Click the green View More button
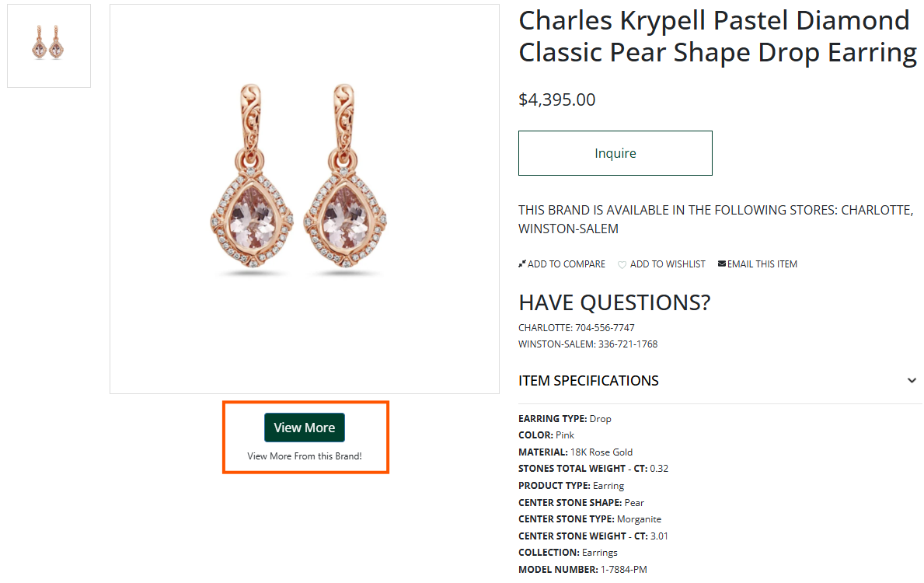Image resolution: width=924 pixels, height=583 pixels. pyautogui.click(x=305, y=428)
